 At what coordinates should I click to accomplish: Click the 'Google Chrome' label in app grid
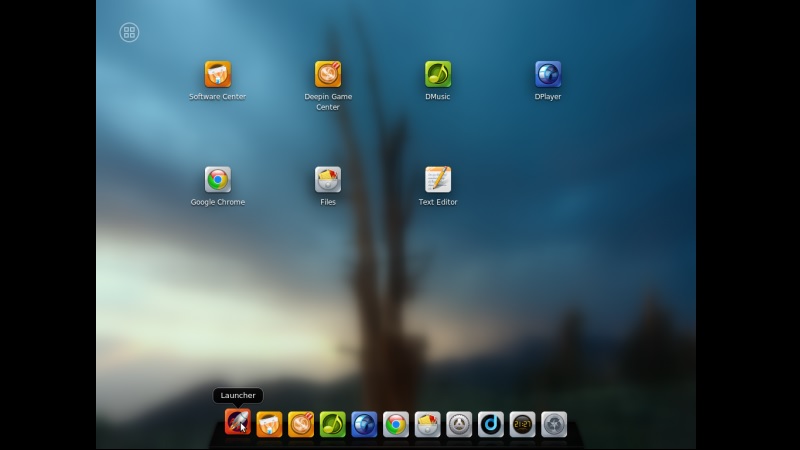[217, 202]
